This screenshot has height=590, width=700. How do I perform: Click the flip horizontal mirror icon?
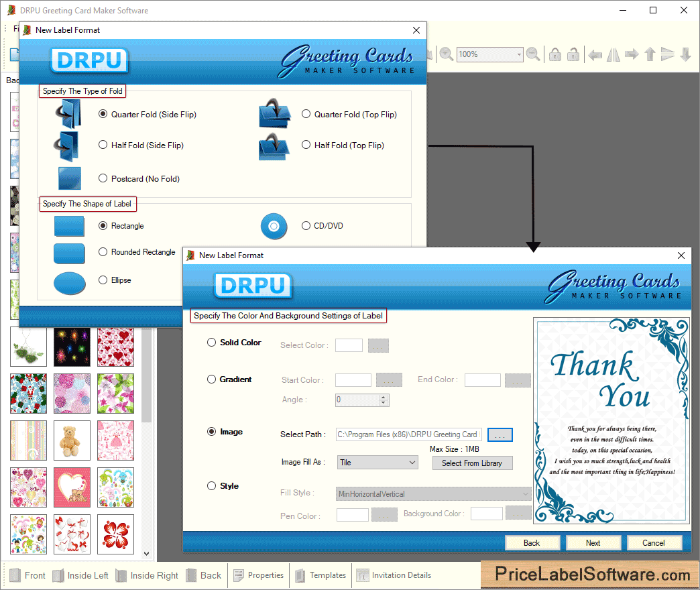click(x=614, y=54)
